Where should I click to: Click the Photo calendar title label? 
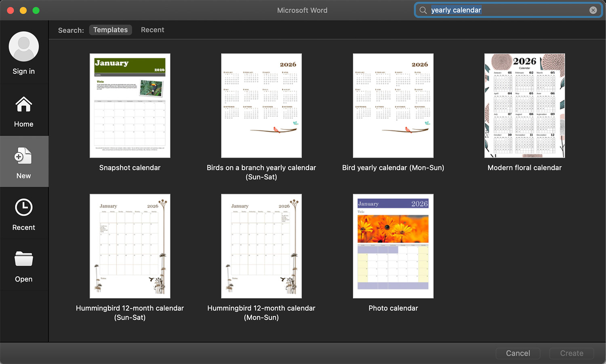click(x=393, y=308)
